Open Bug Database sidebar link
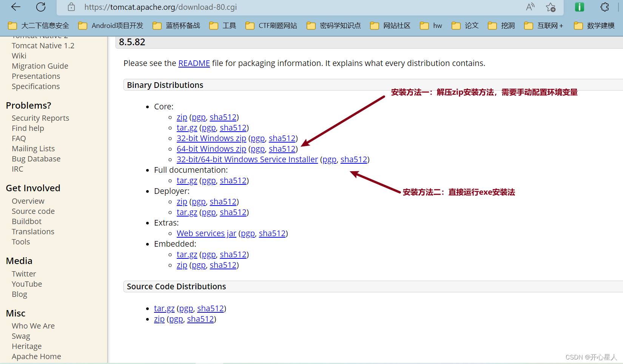623x364 pixels. click(x=36, y=159)
